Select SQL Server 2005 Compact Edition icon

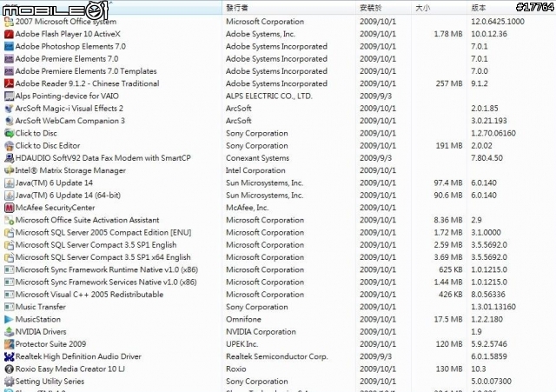(9, 233)
